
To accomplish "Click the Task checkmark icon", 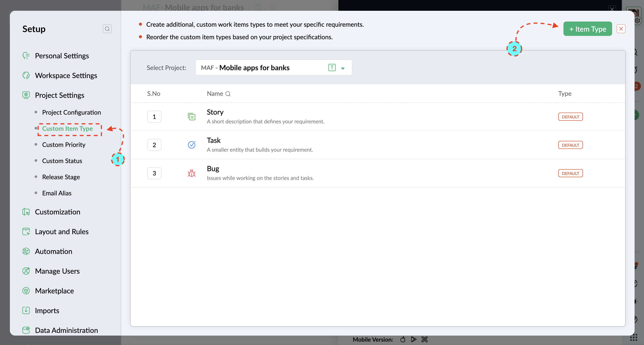I will (x=191, y=145).
